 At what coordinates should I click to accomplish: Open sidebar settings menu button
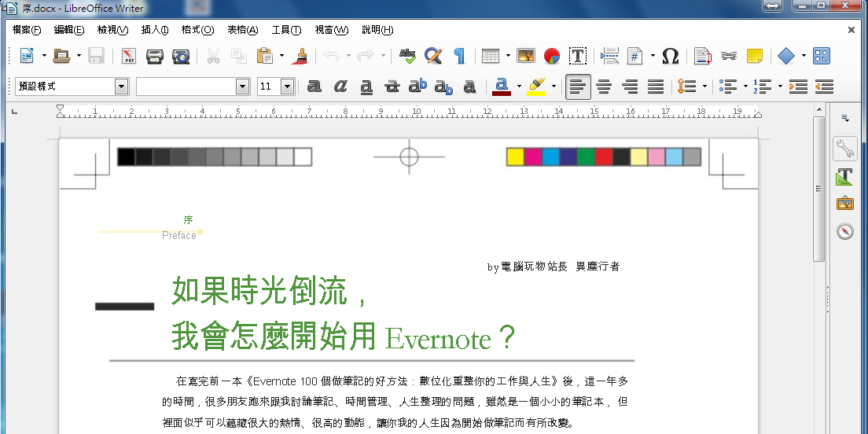pos(844,118)
